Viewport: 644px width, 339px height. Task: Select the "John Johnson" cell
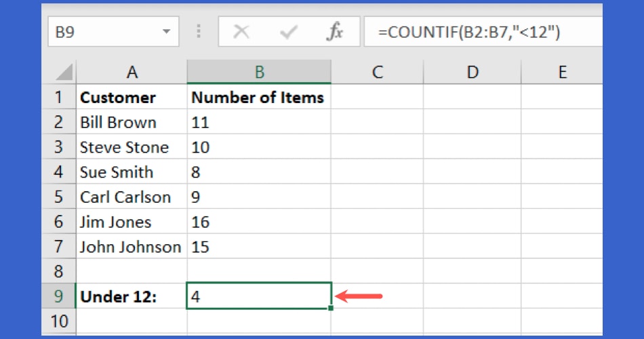pos(132,247)
